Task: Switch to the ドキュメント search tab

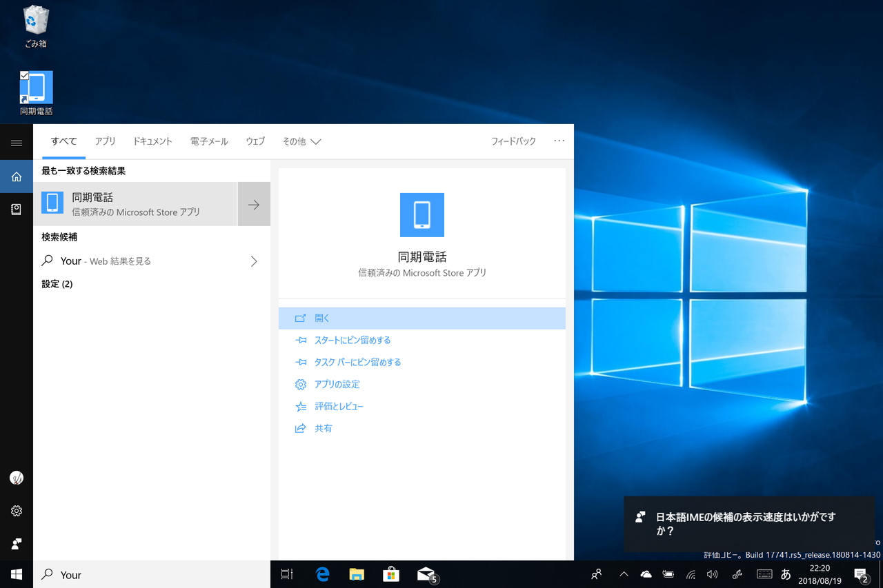Action: 152,141
